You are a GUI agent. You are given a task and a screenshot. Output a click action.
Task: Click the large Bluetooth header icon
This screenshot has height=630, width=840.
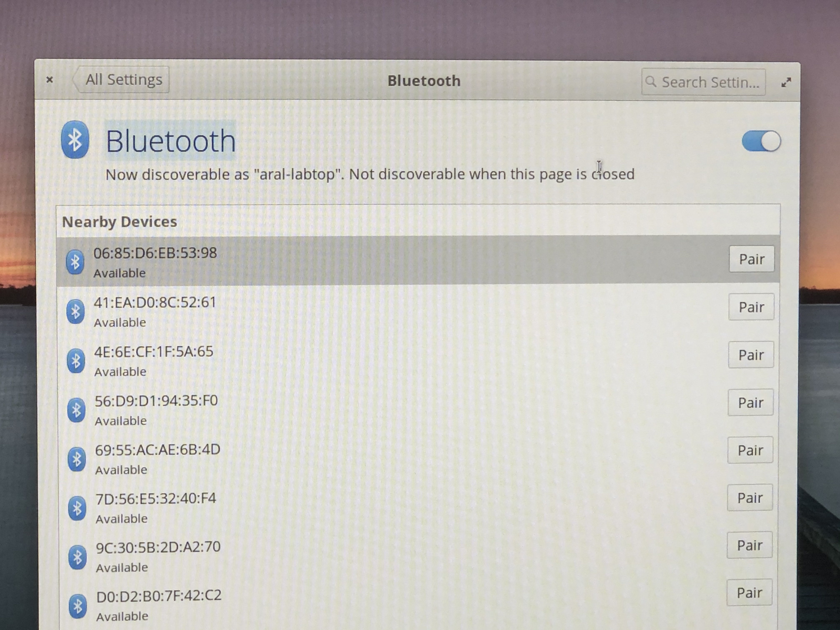75,139
